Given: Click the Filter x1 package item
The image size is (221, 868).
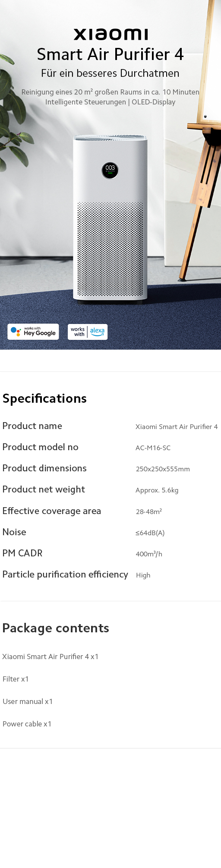Looking at the screenshot, I should tap(16, 679).
